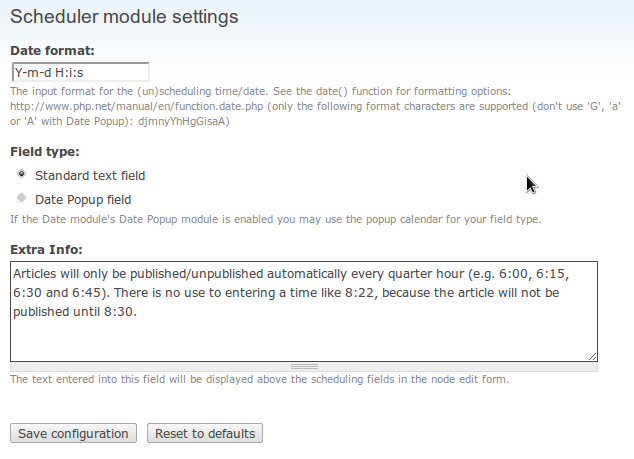Click the "Date format:" field label
Image resolution: width=634 pixels, height=459 pixels.
pyautogui.click(x=51, y=49)
